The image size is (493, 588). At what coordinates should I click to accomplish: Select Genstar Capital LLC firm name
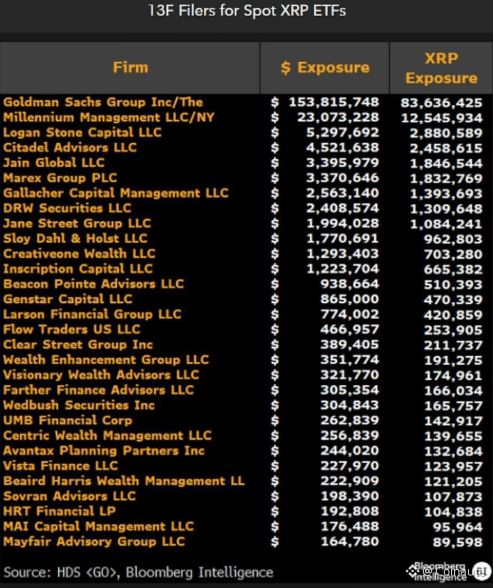point(68,299)
